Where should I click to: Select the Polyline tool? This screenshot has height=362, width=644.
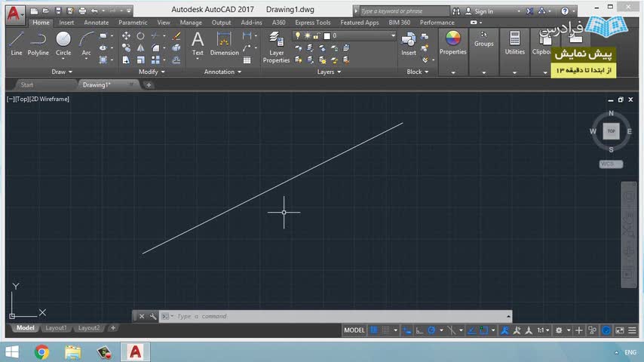pos(38,44)
